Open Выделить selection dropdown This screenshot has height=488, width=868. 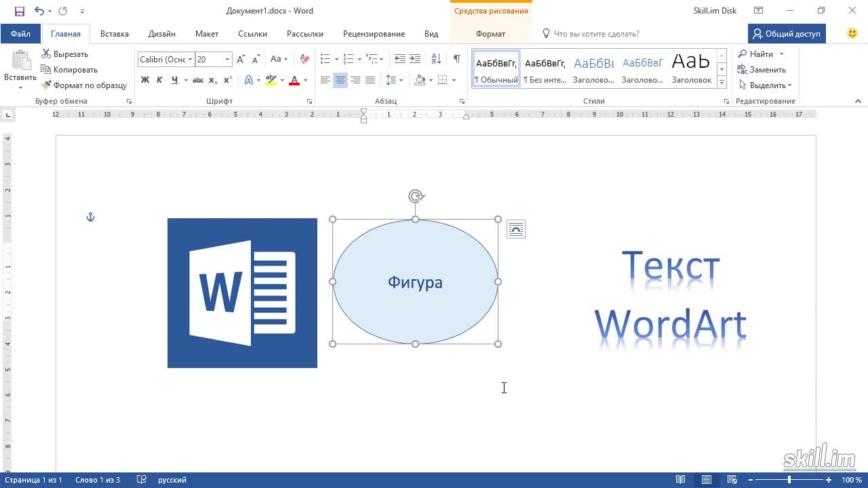pyautogui.click(x=765, y=85)
